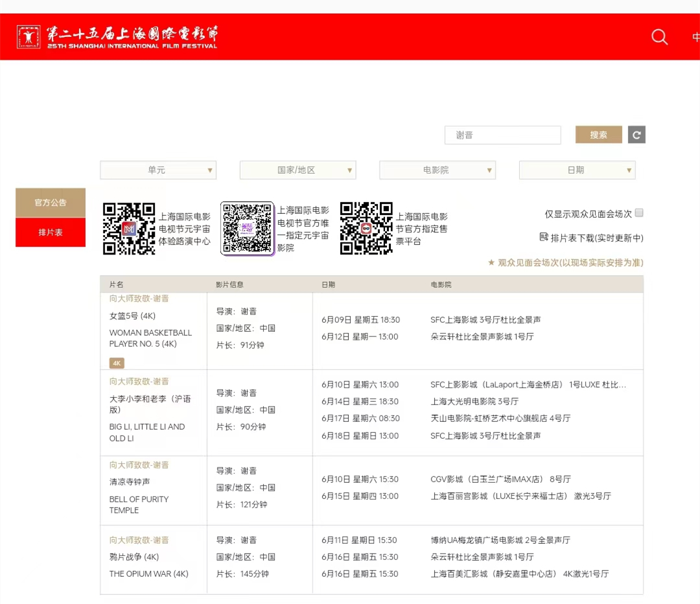Expand the 日期 date dropdown

tap(577, 170)
